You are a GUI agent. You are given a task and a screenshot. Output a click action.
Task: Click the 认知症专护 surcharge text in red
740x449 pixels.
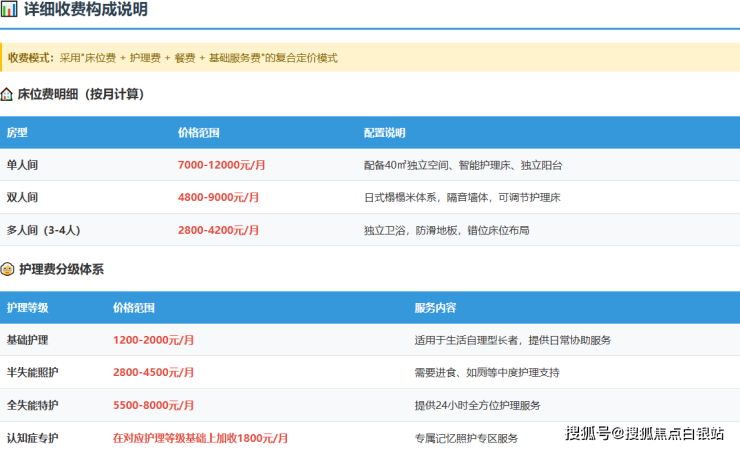[201, 438]
